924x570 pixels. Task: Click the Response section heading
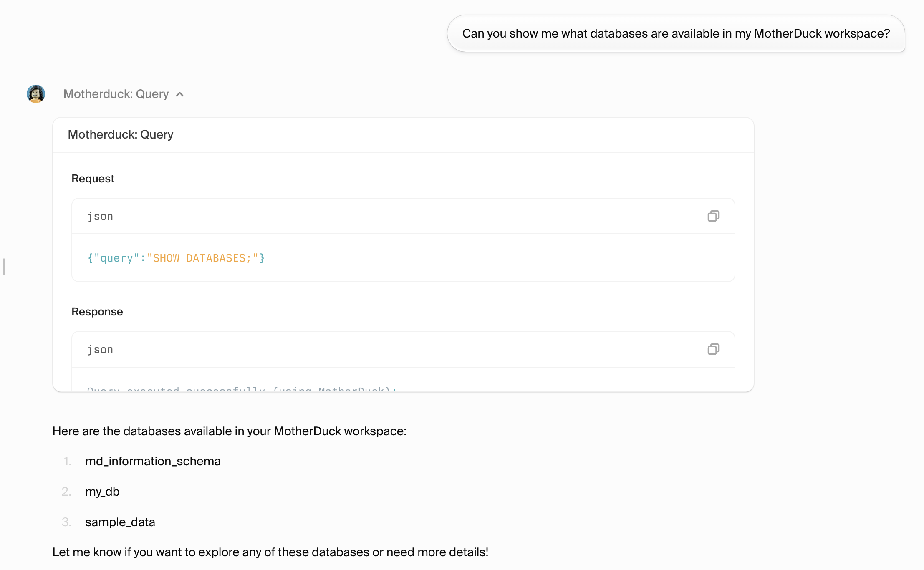click(x=97, y=312)
